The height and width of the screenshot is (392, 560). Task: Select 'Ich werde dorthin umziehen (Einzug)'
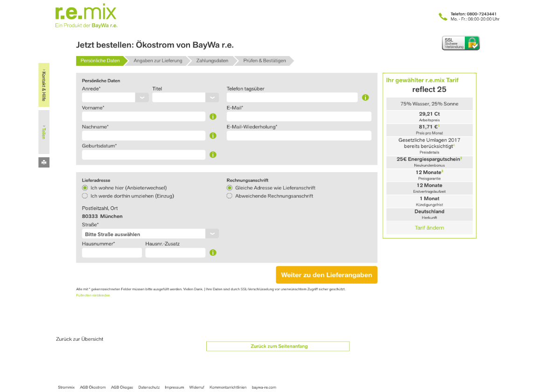(x=84, y=196)
